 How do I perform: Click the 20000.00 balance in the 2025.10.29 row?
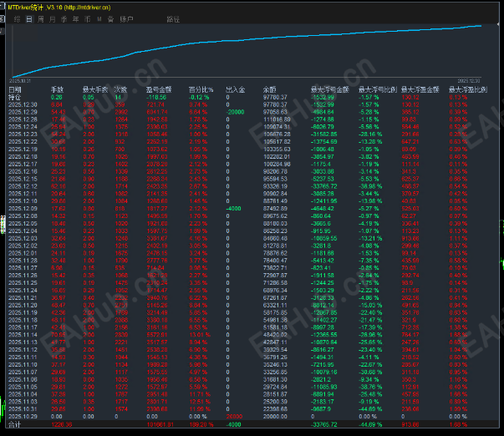(x=275, y=416)
